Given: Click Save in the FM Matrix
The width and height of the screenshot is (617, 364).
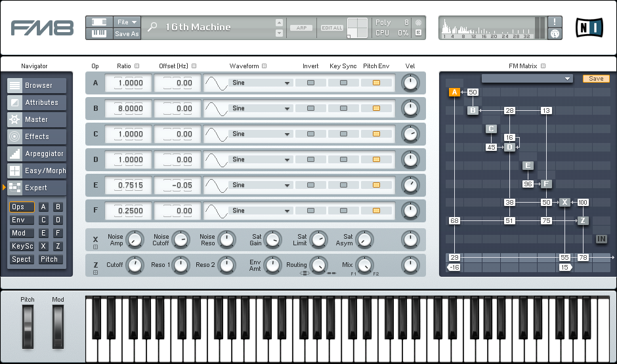Looking at the screenshot, I should (x=595, y=79).
